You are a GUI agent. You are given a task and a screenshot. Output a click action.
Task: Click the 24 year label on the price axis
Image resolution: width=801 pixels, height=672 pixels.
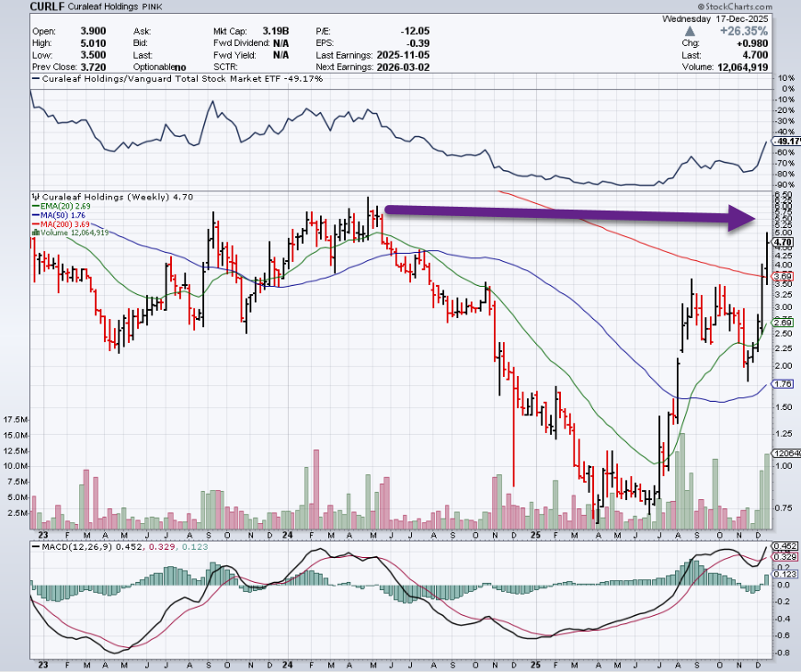click(x=288, y=533)
